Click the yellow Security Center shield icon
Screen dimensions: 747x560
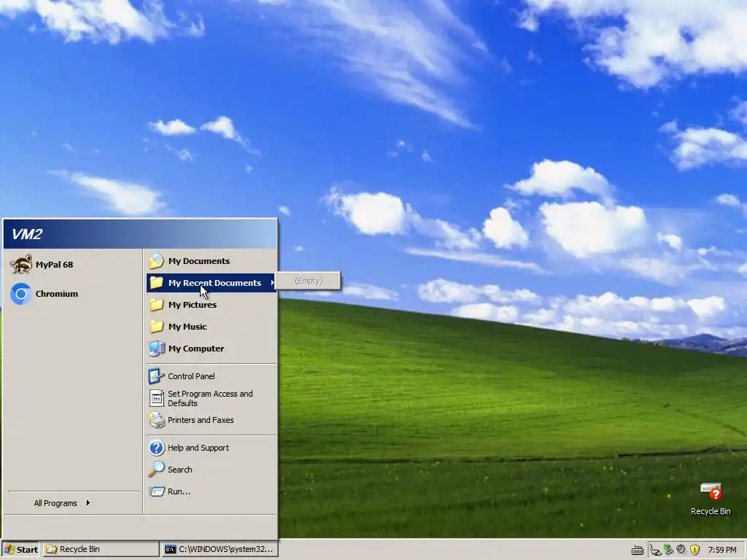click(x=694, y=550)
